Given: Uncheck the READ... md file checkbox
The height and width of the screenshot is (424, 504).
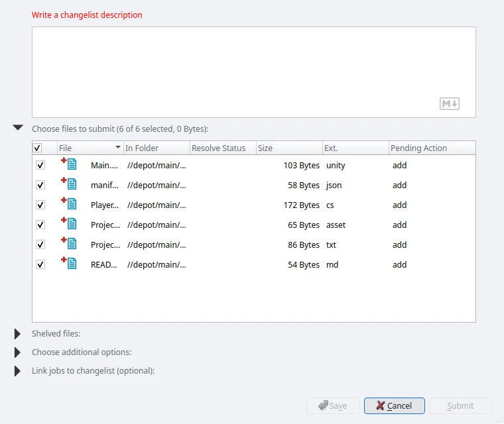Looking at the screenshot, I should [40, 265].
